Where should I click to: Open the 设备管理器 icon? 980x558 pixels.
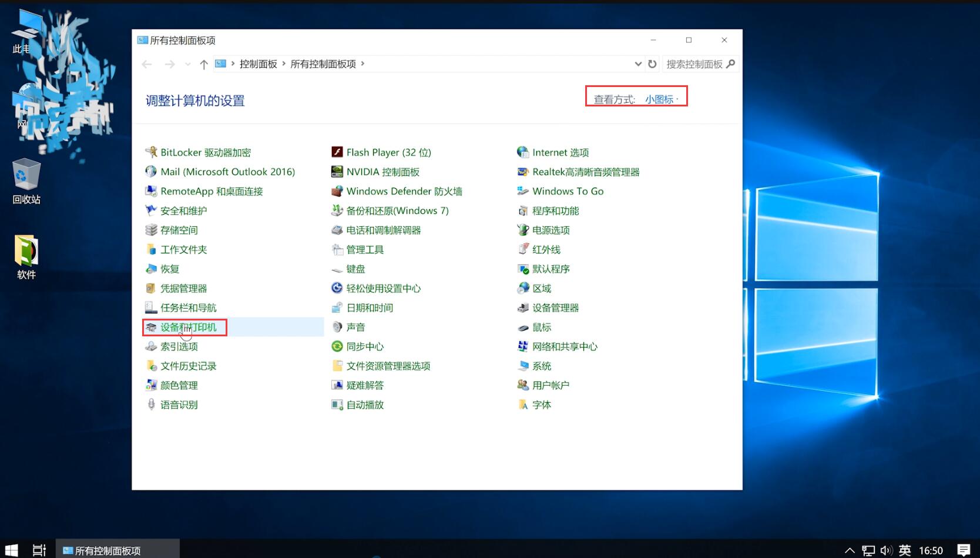point(523,308)
